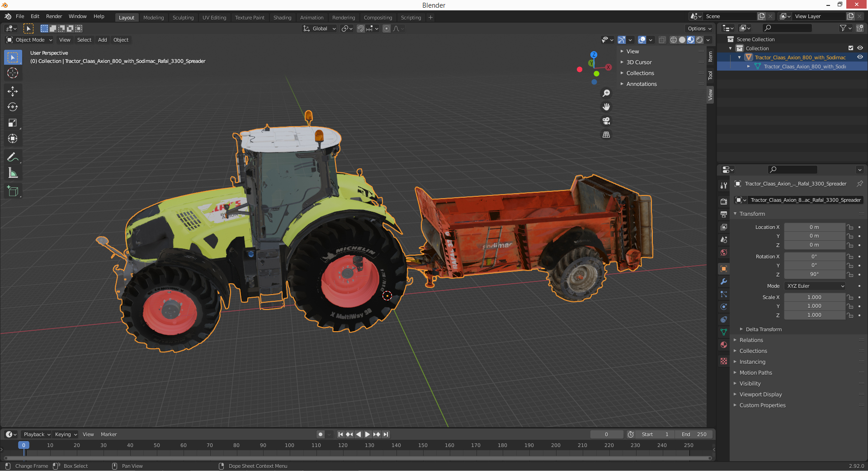This screenshot has height=471, width=868.
Task: Open the File menu
Action: [20, 16]
